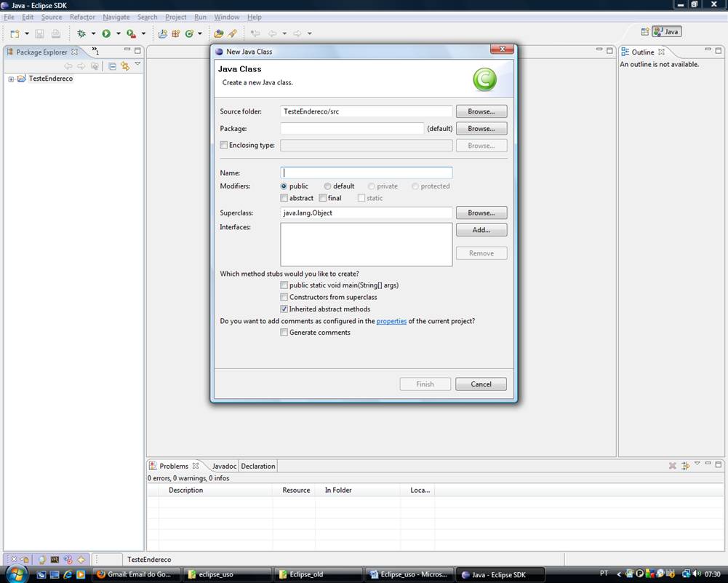Open the Windows Start orb
Image resolution: width=728 pixels, height=583 pixels.
pyautogui.click(x=16, y=574)
